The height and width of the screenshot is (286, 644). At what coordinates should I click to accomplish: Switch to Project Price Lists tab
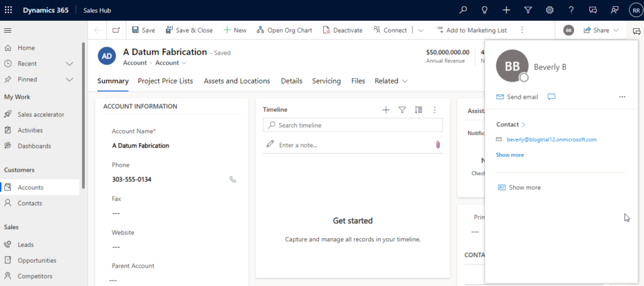(165, 81)
